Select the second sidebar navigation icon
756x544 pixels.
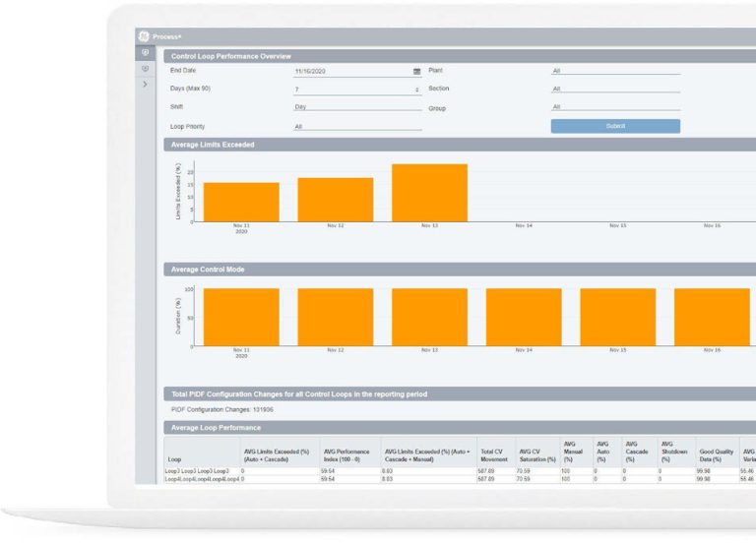145,68
